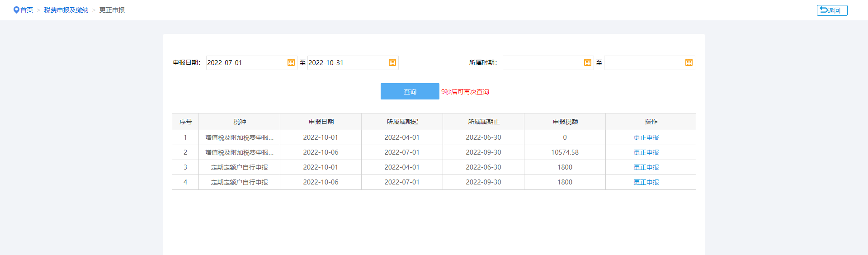The width and height of the screenshot is (868, 255).
Task: Click 更正申报 link in row 3
Action: point(646,167)
